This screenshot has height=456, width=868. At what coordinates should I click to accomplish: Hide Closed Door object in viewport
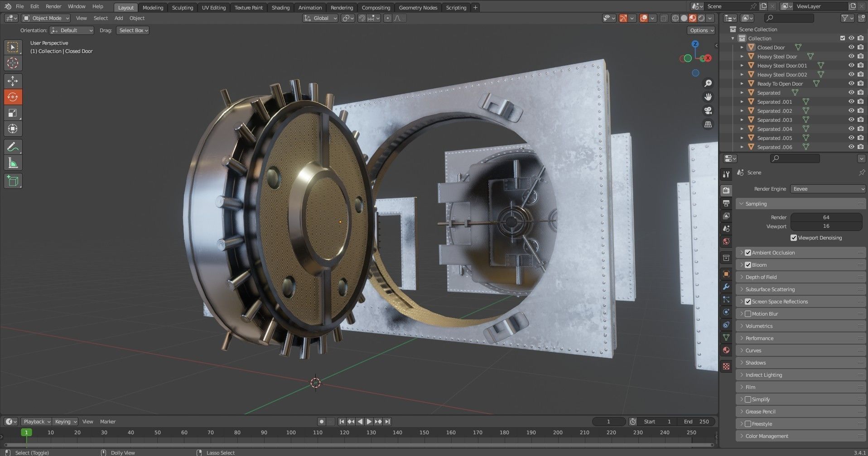coord(851,47)
